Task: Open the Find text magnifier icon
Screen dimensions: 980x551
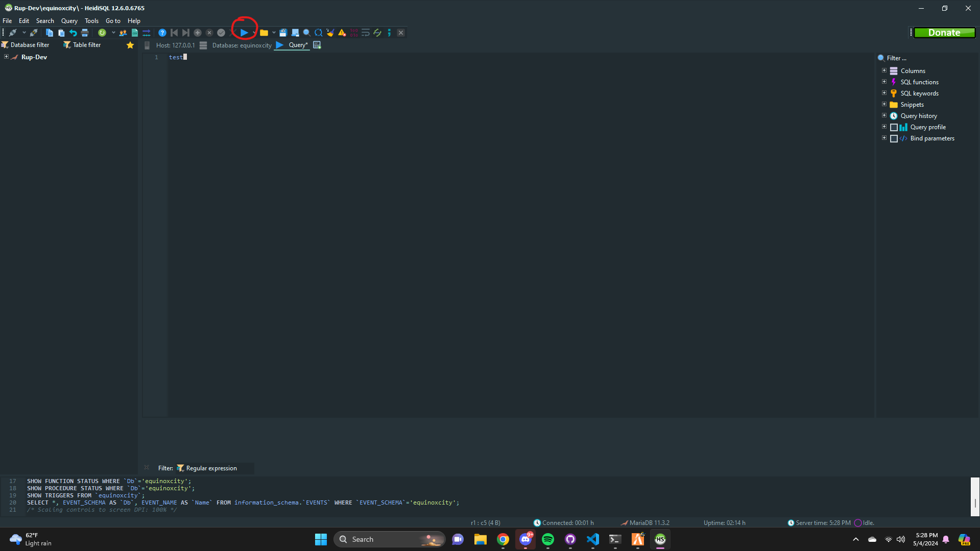Action: [x=306, y=32]
